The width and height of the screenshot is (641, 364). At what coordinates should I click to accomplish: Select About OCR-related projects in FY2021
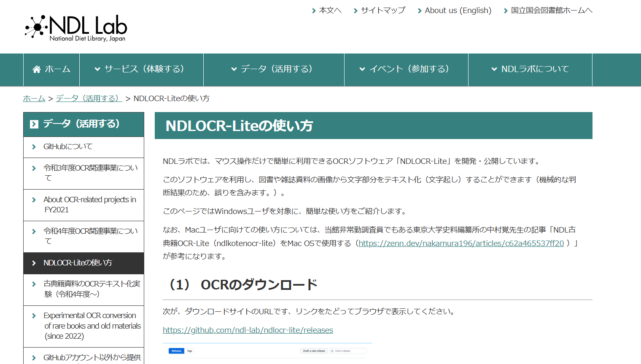pyautogui.click(x=83, y=205)
